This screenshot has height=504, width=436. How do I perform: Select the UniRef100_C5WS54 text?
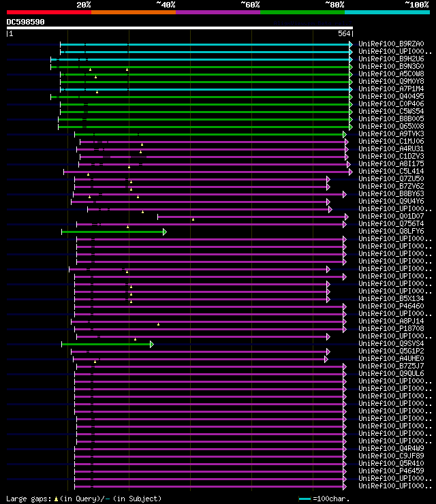391,111
